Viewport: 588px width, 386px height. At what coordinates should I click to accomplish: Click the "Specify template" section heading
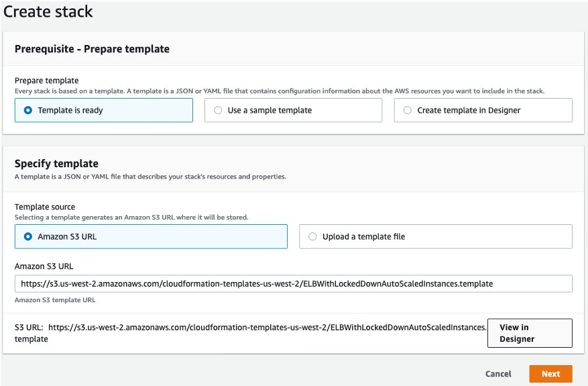pyautogui.click(x=56, y=163)
